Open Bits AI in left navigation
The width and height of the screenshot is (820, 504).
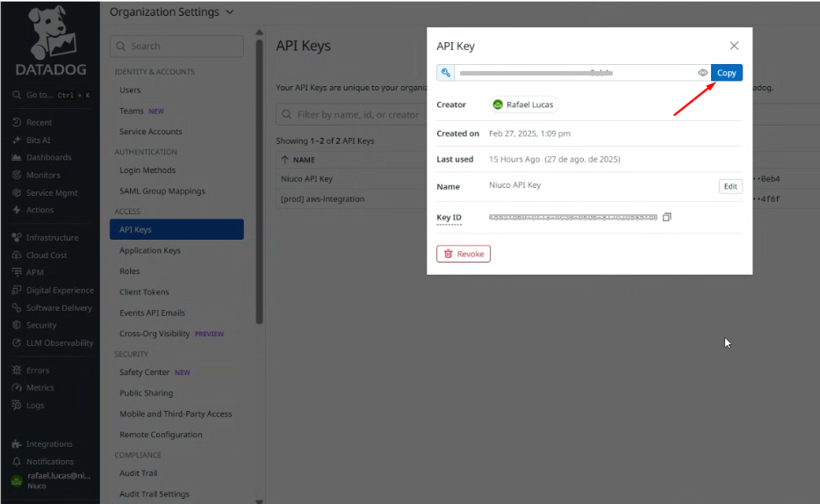click(38, 140)
